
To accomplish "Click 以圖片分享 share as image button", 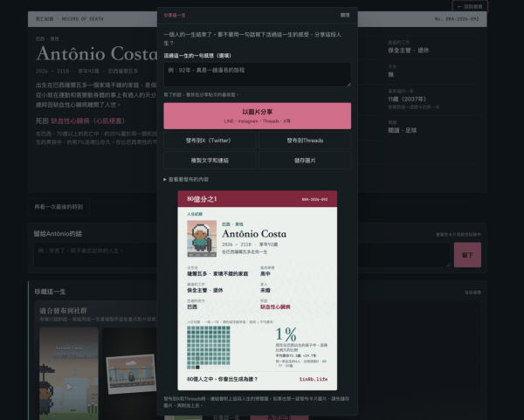I will (257, 115).
